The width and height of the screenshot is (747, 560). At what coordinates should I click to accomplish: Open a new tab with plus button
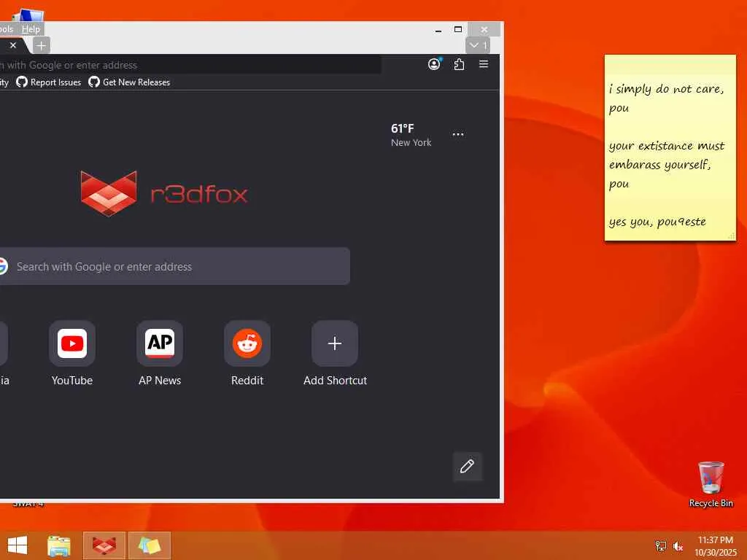pyautogui.click(x=42, y=46)
